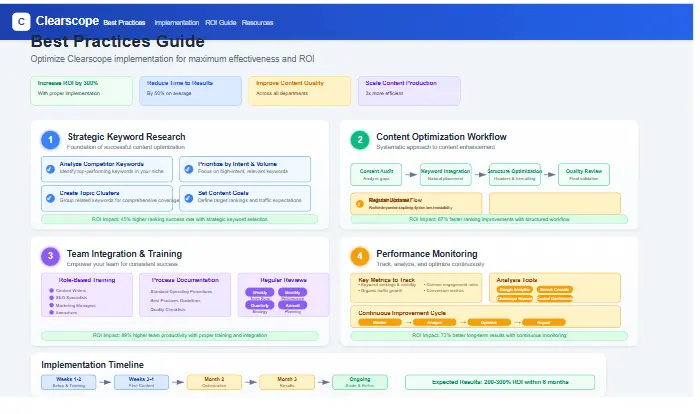Click the Standard Operating Procedures item

pos(181,292)
